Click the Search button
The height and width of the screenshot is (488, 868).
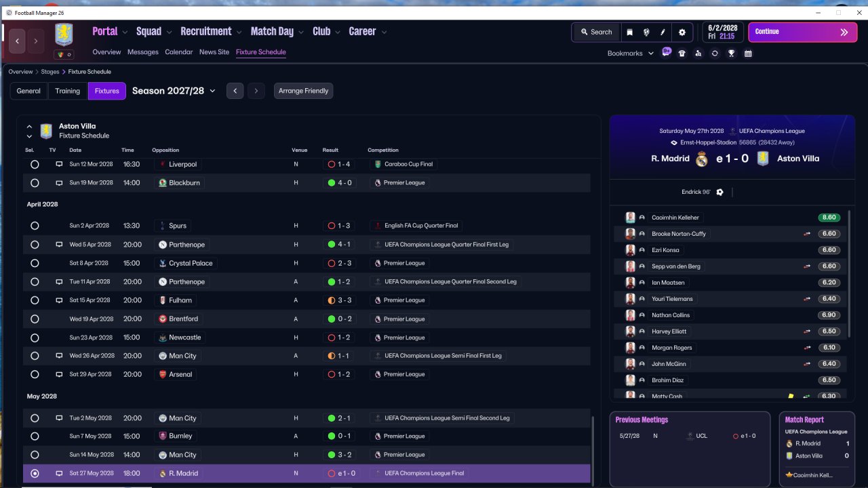tap(595, 32)
